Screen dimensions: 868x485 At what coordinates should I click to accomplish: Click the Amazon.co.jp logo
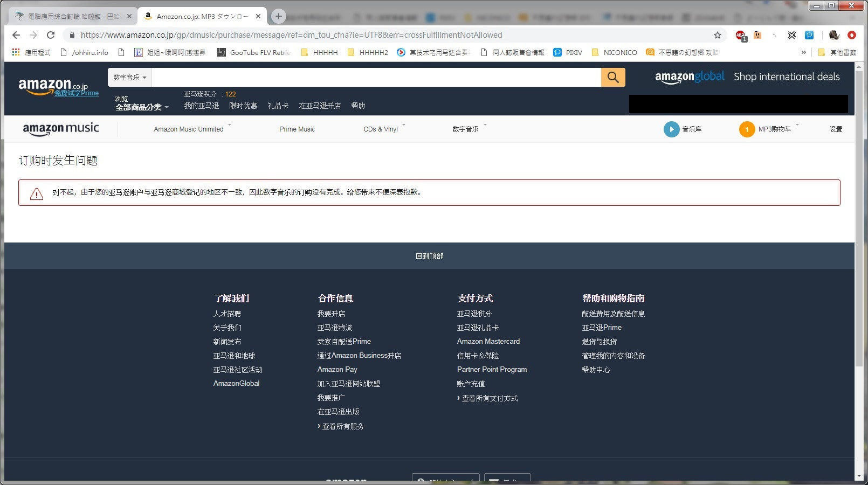click(x=52, y=86)
